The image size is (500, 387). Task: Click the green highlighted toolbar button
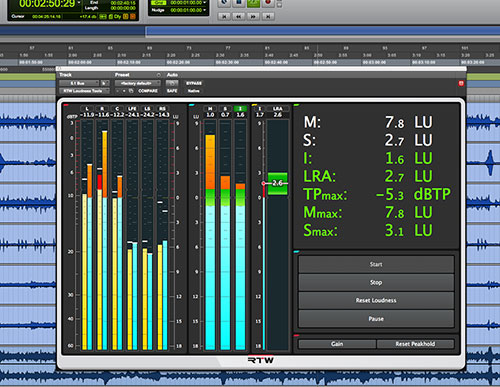pyautogui.click(x=253, y=3)
